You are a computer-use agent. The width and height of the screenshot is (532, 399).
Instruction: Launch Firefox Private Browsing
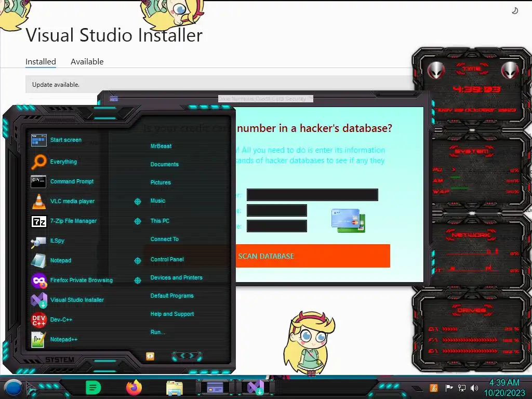pos(72,280)
